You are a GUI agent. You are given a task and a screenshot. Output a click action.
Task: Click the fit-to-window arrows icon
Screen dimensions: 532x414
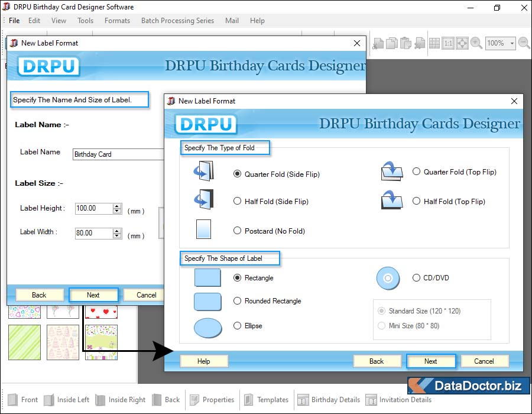coord(462,43)
